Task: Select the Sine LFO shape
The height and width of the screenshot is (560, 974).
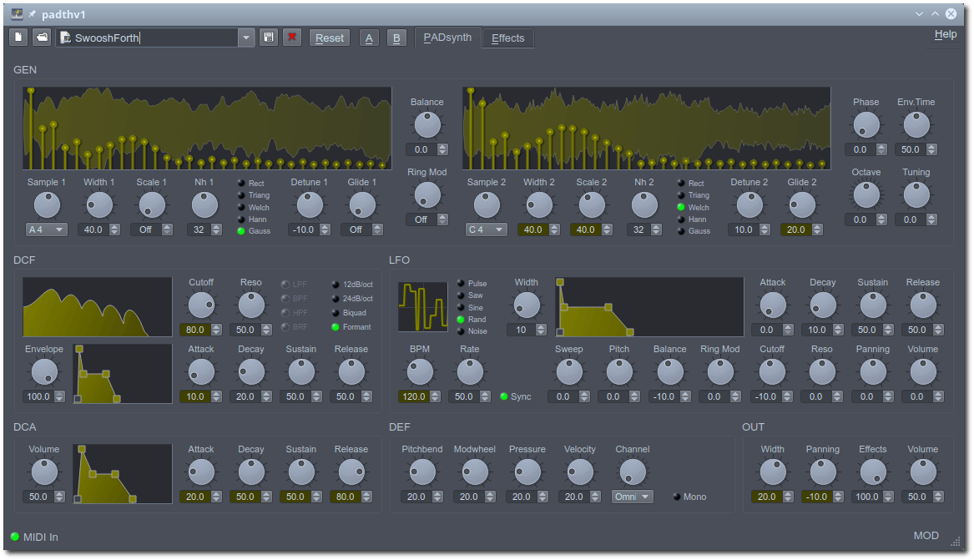Action: 461,308
